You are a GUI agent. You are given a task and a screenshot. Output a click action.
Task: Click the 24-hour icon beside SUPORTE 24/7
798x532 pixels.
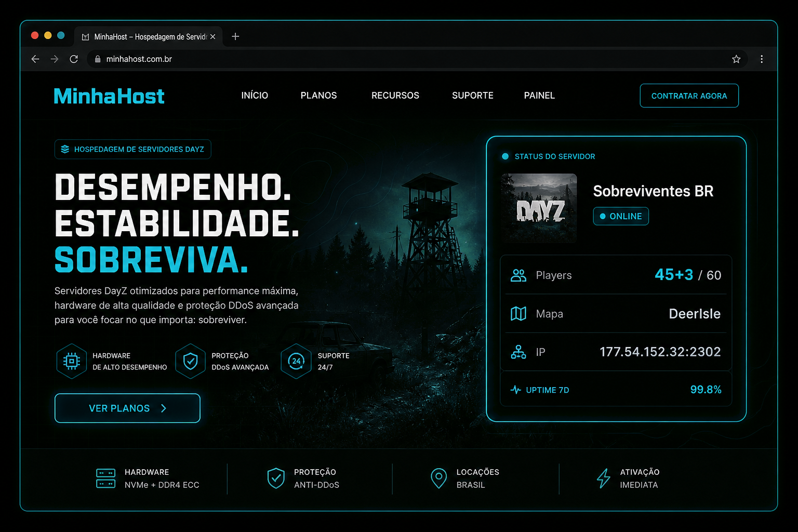pyautogui.click(x=296, y=361)
